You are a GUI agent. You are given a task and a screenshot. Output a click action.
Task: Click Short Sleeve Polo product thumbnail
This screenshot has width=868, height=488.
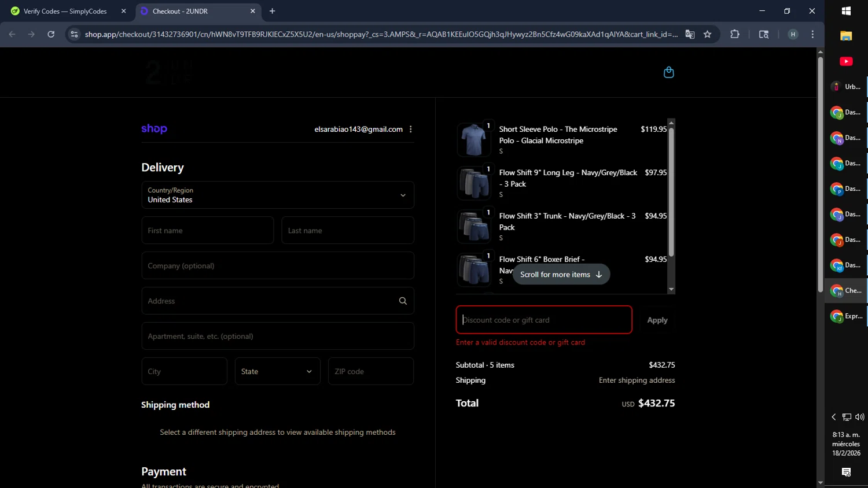click(x=474, y=140)
